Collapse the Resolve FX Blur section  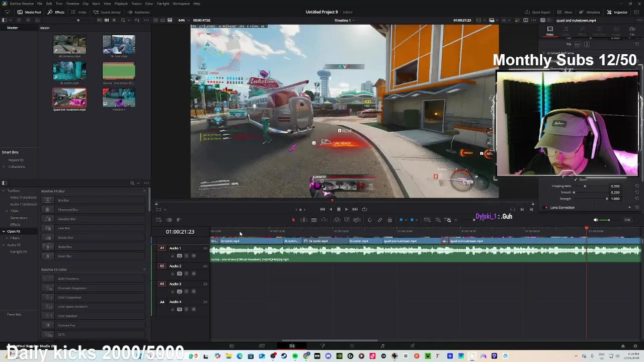[144, 191]
